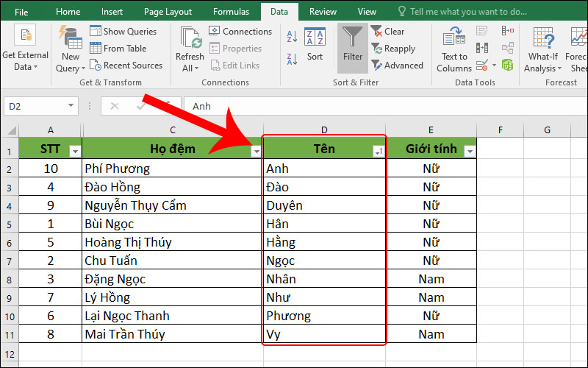
Task: Click cell containing Mai Trần Thúy
Action: click(x=173, y=334)
